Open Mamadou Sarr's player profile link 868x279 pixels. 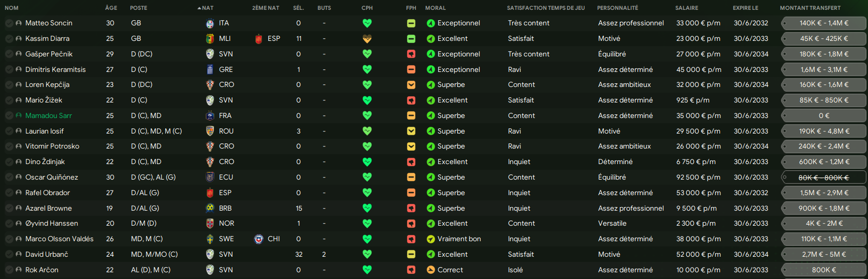[x=49, y=116]
